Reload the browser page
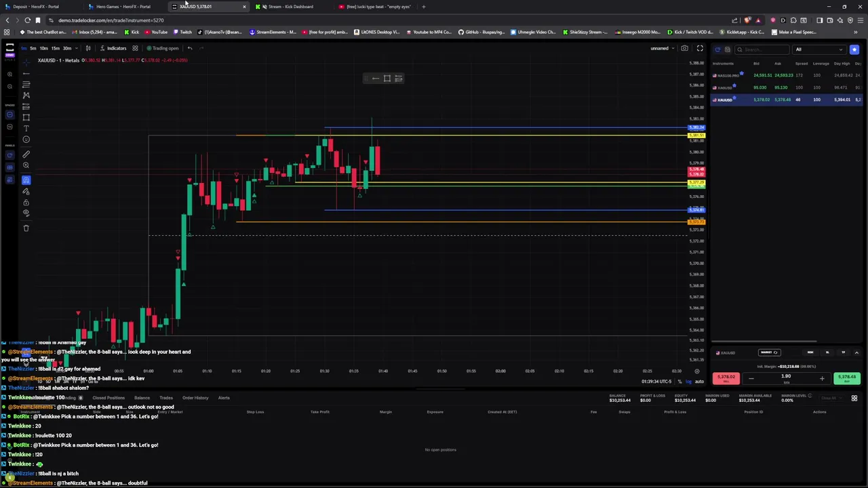 (x=27, y=20)
